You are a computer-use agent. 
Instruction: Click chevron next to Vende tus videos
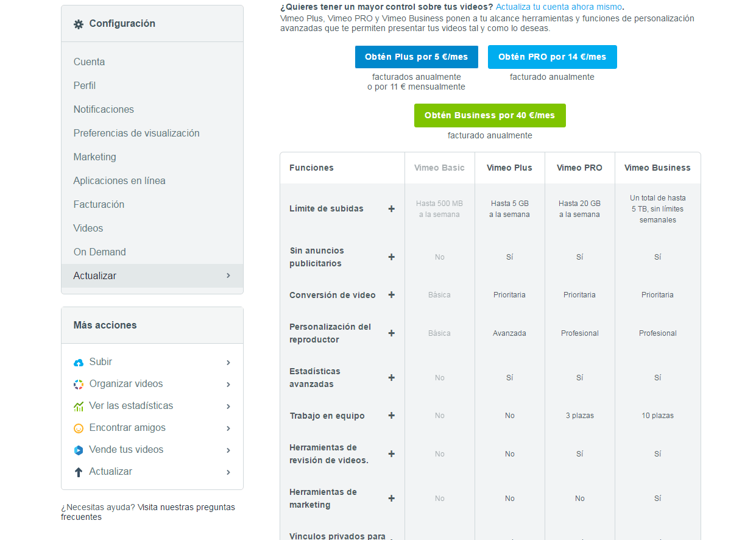click(x=228, y=450)
